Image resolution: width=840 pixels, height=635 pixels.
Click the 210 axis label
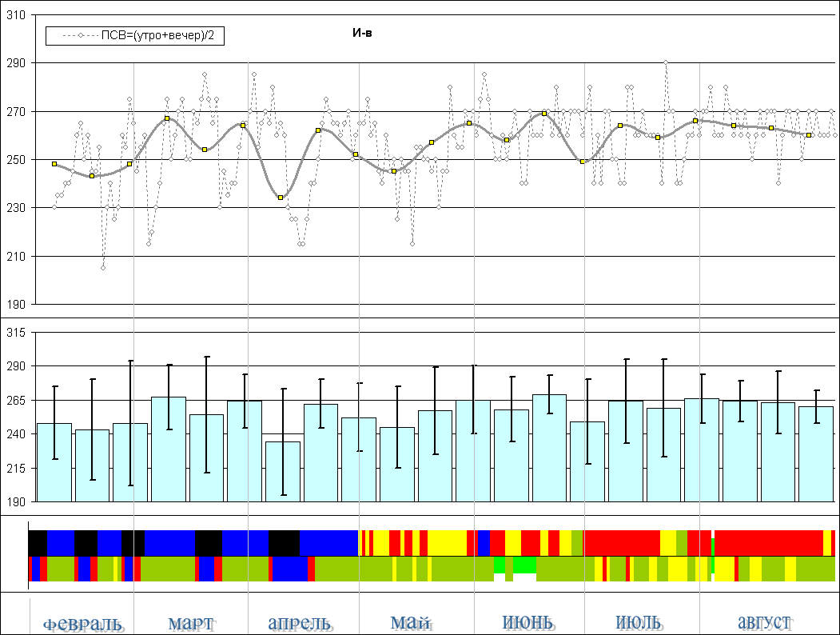(16, 257)
